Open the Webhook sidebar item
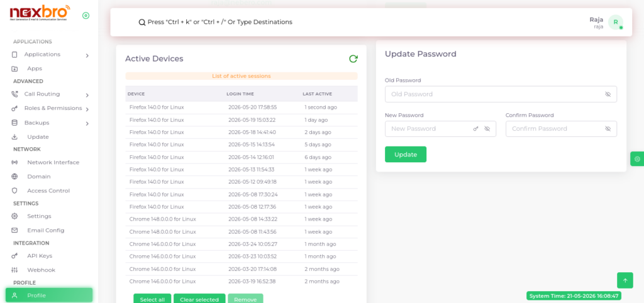644x303 pixels. coord(41,270)
